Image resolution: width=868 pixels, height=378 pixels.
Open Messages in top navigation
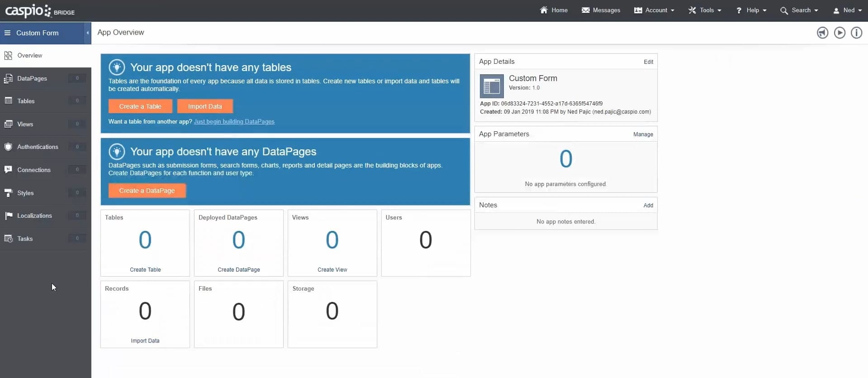(x=601, y=10)
